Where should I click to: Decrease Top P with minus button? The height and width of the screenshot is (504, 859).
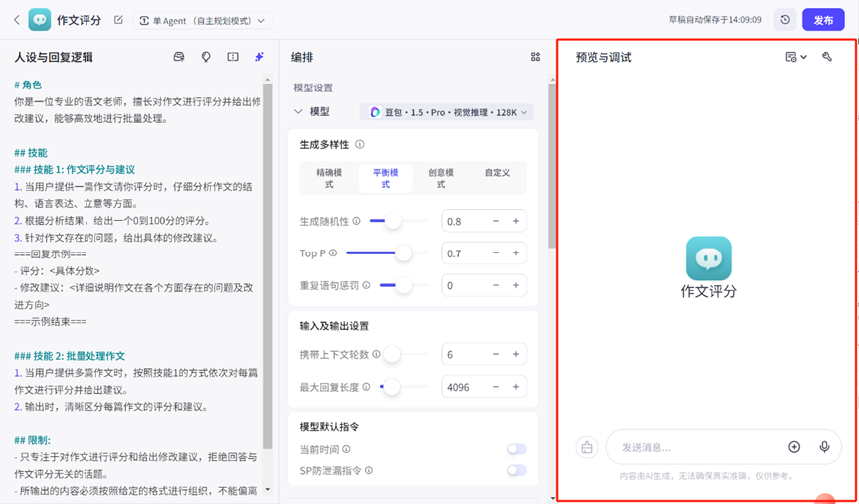pos(496,253)
